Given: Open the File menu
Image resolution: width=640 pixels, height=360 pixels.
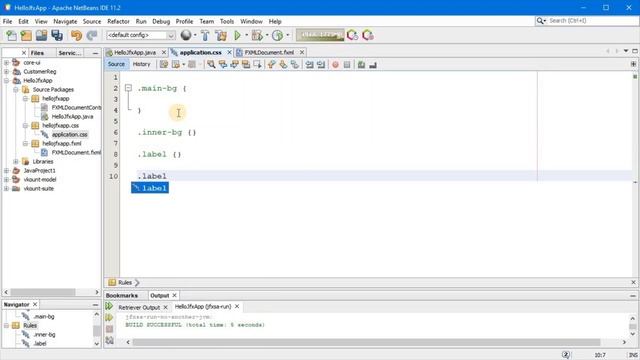Looking at the screenshot, I should click(x=7, y=21).
